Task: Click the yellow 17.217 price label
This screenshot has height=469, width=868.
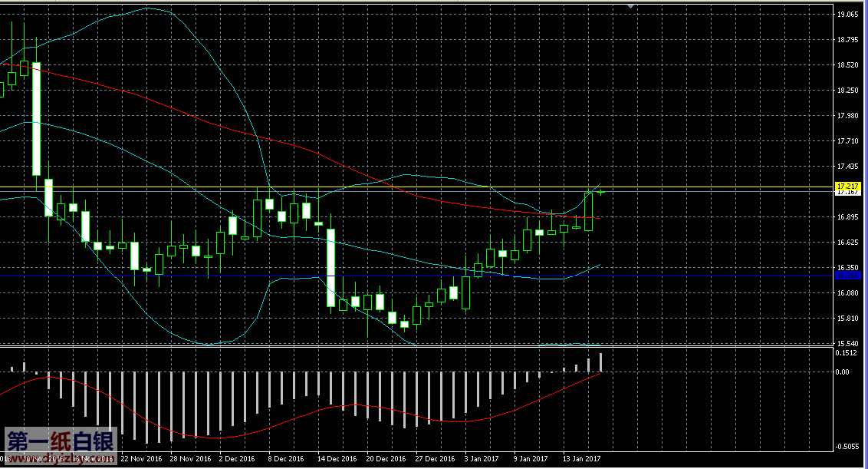Action: [847, 186]
